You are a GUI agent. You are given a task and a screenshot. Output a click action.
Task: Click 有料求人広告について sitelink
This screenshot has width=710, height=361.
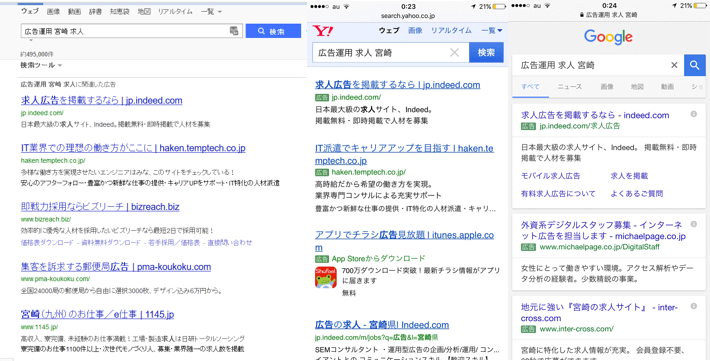pos(558,193)
